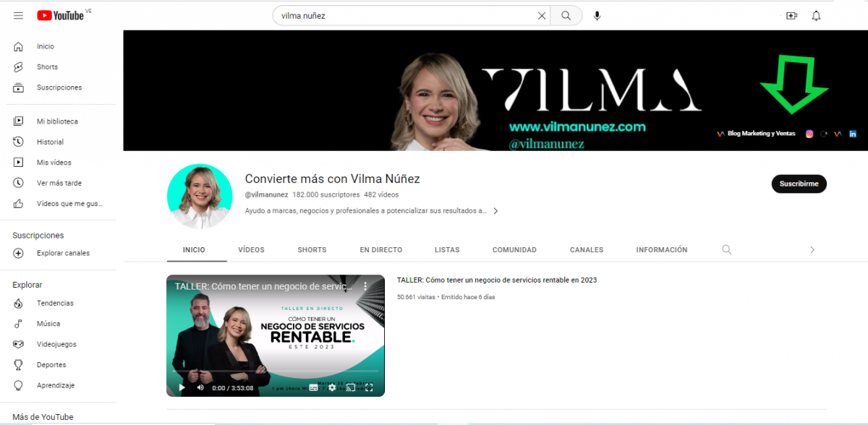The image size is (868, 425).
Task: Open the hamburger guide menu
Action: pyautogui.click(x=19, y=15)
